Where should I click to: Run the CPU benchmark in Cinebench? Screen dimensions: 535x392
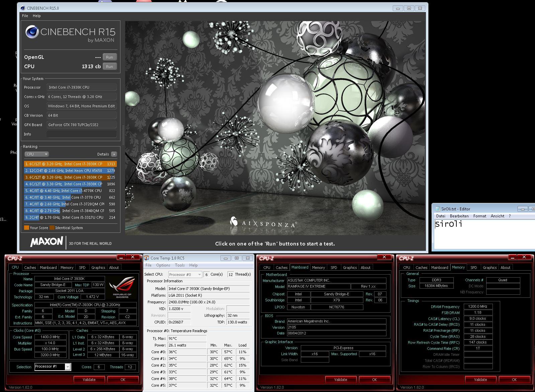pyautogui.click(x=109, y=67)
